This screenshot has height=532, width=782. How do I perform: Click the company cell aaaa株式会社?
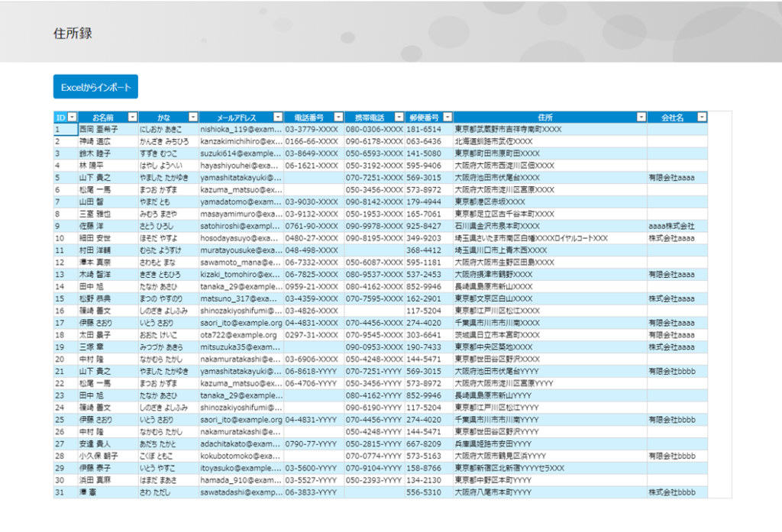coord(671,227)
